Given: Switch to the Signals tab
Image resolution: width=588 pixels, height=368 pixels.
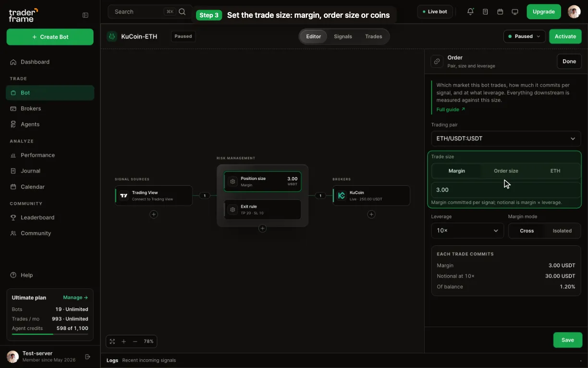Looking at the screenshot, I should click(343, 37).
